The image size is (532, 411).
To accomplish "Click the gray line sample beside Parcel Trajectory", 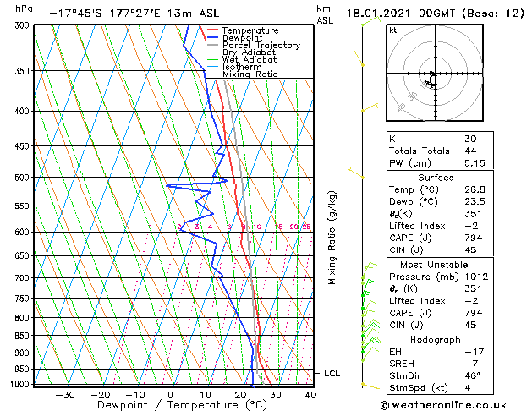I will coord(213,45).
